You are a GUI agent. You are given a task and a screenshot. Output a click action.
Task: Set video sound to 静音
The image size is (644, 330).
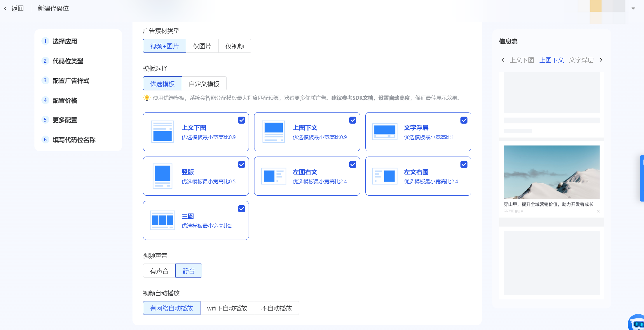pos(189,271)
